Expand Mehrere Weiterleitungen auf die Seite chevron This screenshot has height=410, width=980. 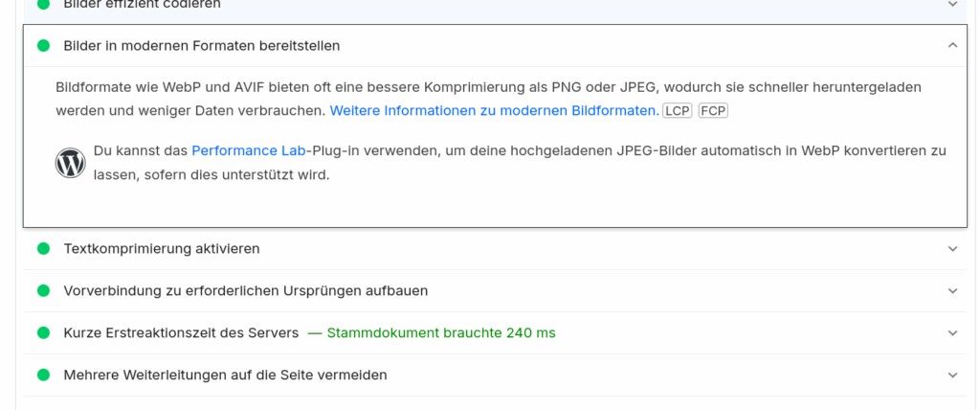(x=952, y=376)
